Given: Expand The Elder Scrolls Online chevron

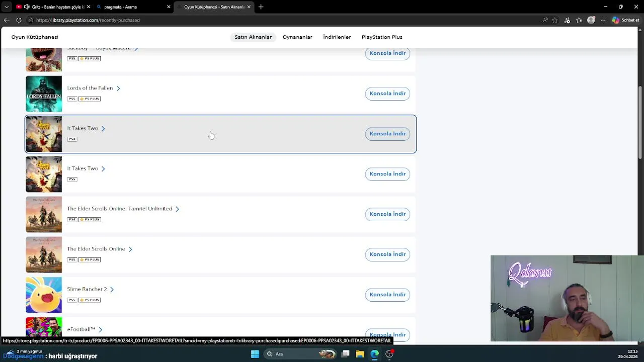Looking at the screenshot, I should (x=130, y=249).
